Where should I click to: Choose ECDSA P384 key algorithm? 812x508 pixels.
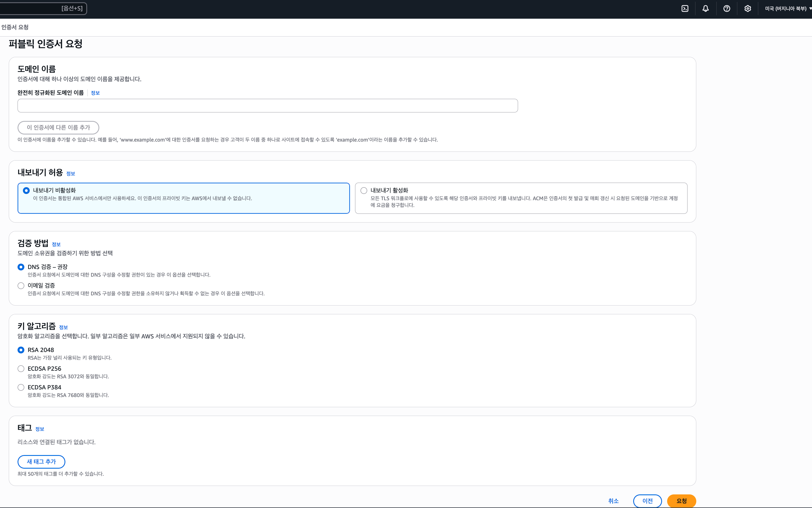click(x=21, y=387)
